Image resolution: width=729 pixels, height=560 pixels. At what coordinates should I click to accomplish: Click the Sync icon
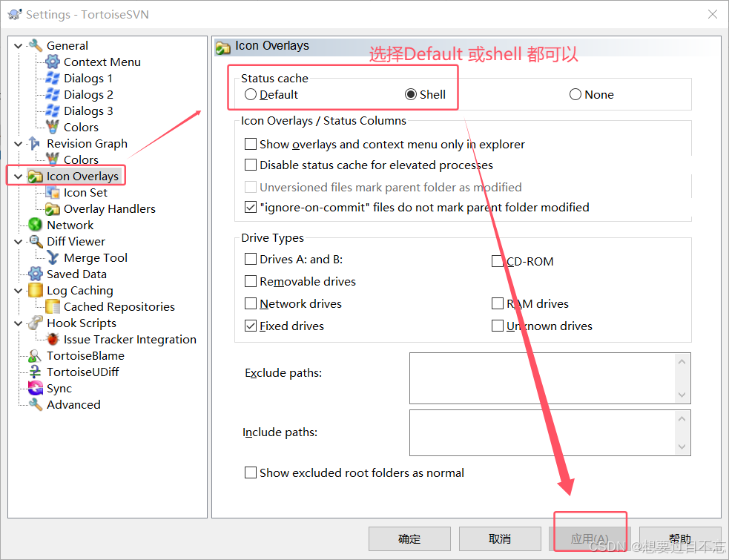click(x=36, y=389)
